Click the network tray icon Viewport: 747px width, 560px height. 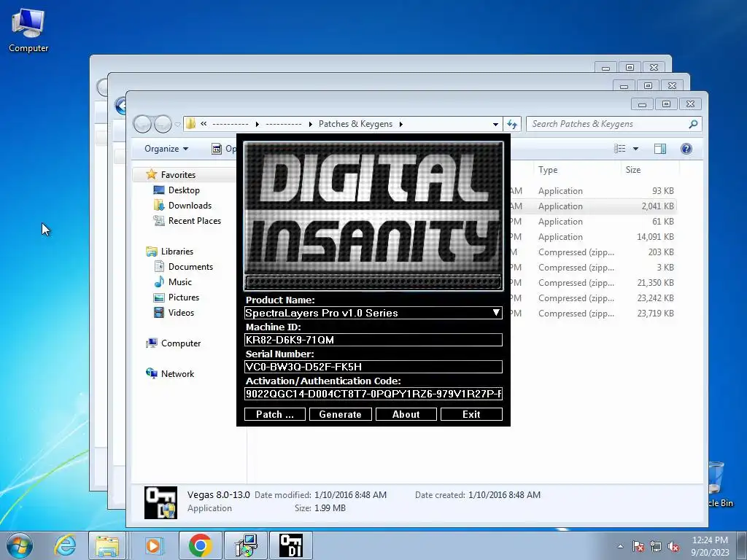pos(656,546)
